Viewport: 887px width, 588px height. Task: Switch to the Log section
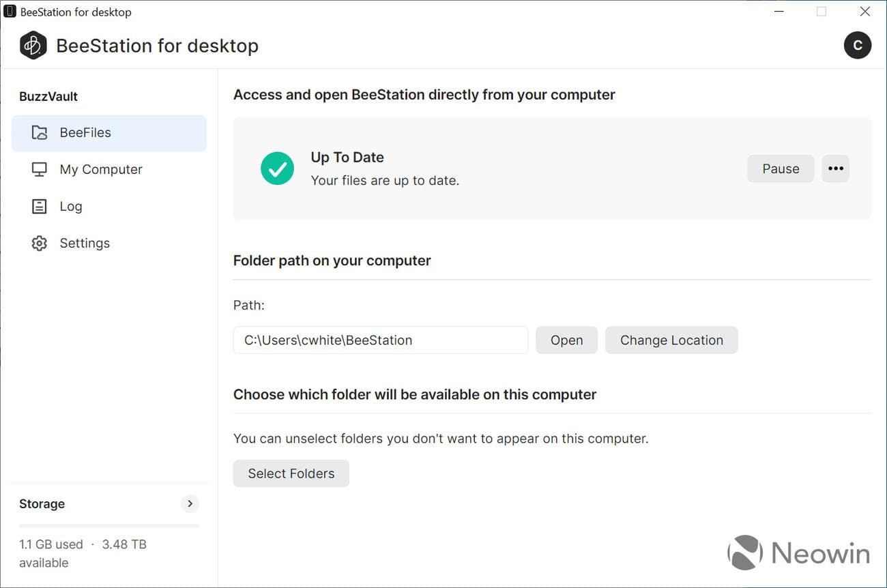coord(70,206)
